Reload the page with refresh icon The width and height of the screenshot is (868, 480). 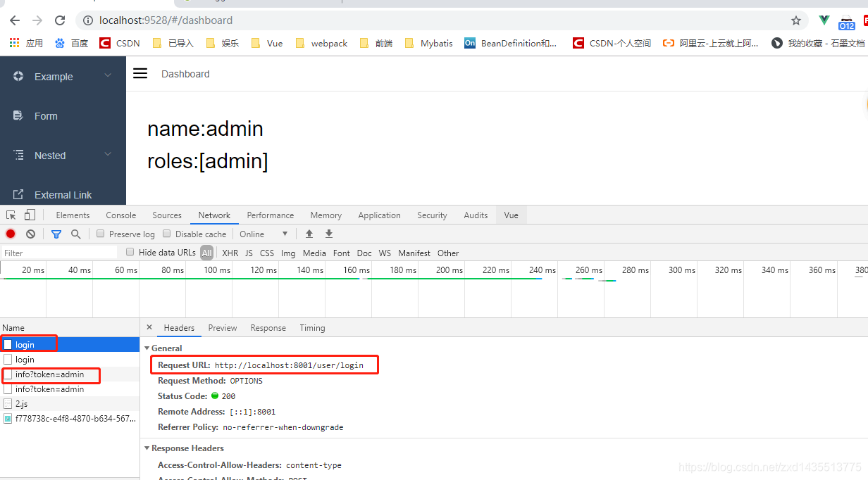pos(60,20)
